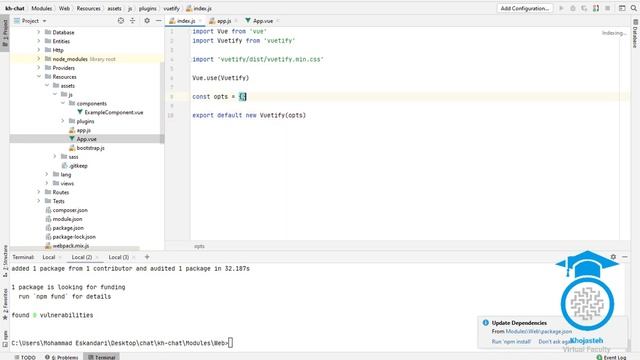Click Run 'npm install' link
The image size is (640, 360).
click(x=511, y=342)
